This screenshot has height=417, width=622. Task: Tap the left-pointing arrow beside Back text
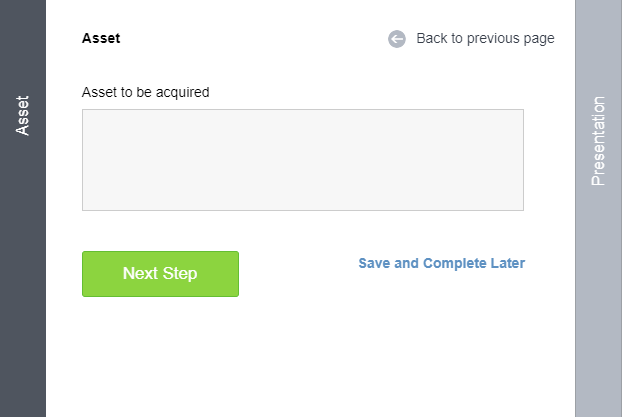click(x=397, y=39)
